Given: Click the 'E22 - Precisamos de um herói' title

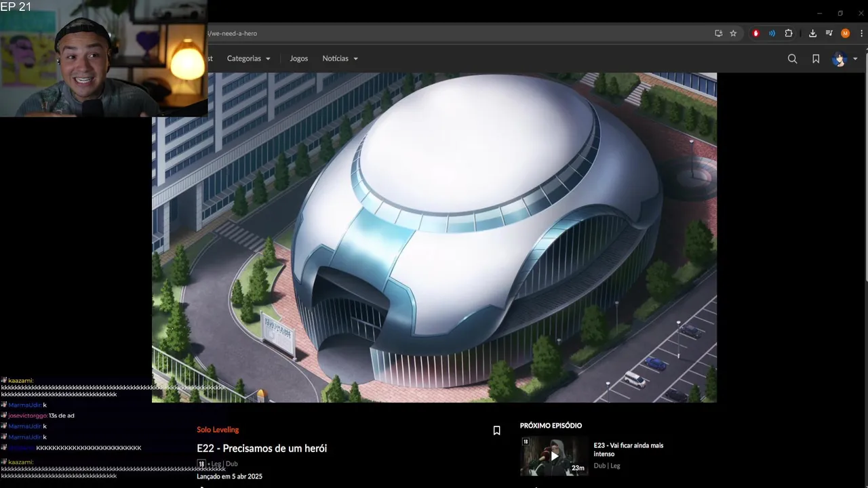Looking at the screenshot, I should click(262, 448).
